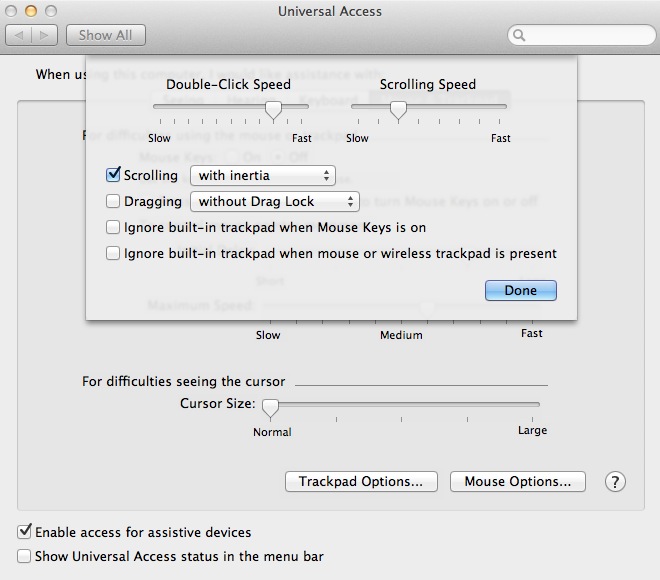Enable Show Universal Access status in menu bar
Viewport: 660px width, 580px height.
pos(24,556)
